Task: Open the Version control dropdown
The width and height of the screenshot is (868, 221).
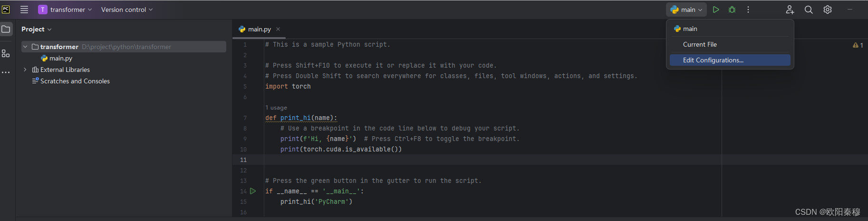Action: (127, 10)
